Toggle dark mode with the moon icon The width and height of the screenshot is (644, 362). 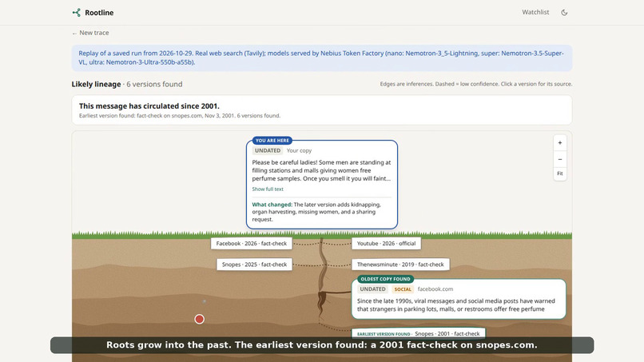click(x=564, y=13)
